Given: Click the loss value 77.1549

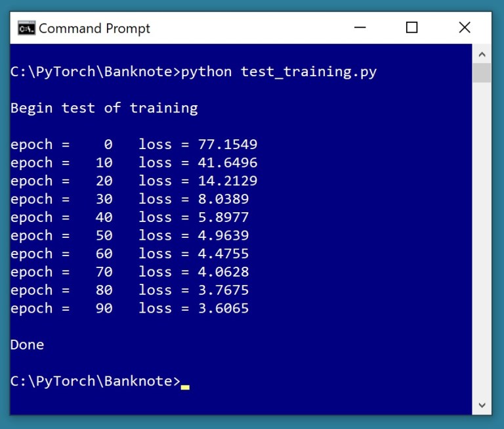Looking at the screenshot, I should pos(228,145).
